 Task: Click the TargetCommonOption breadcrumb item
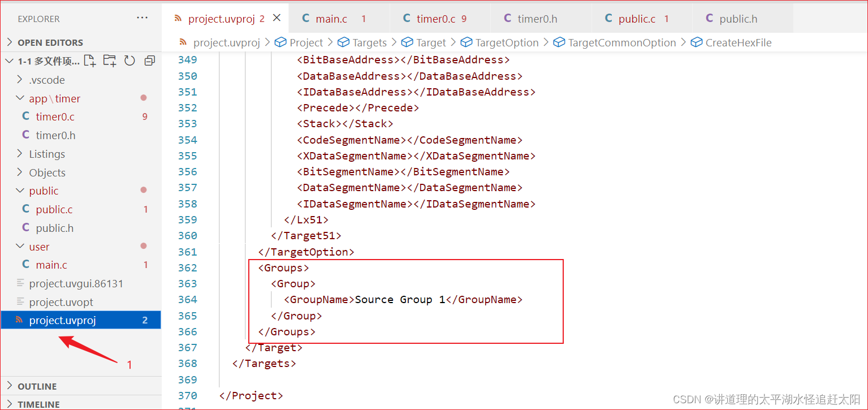pyautogui.click(x=622, y=42)
